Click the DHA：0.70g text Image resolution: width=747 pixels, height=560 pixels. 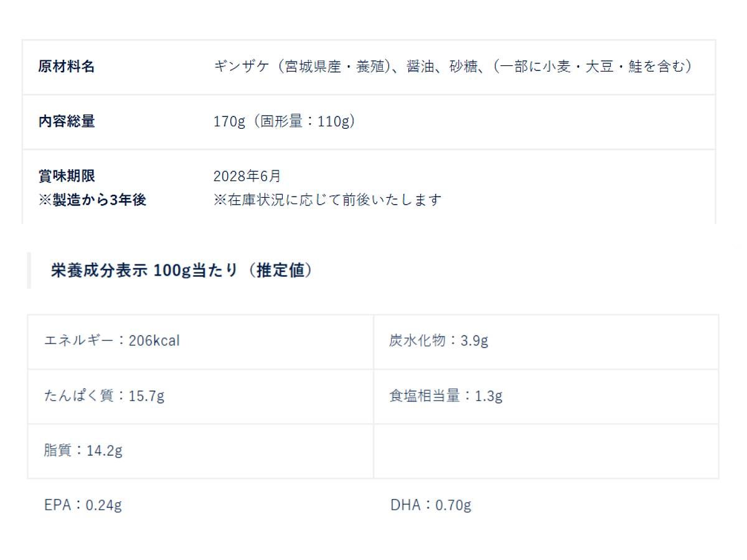(431, 505)
